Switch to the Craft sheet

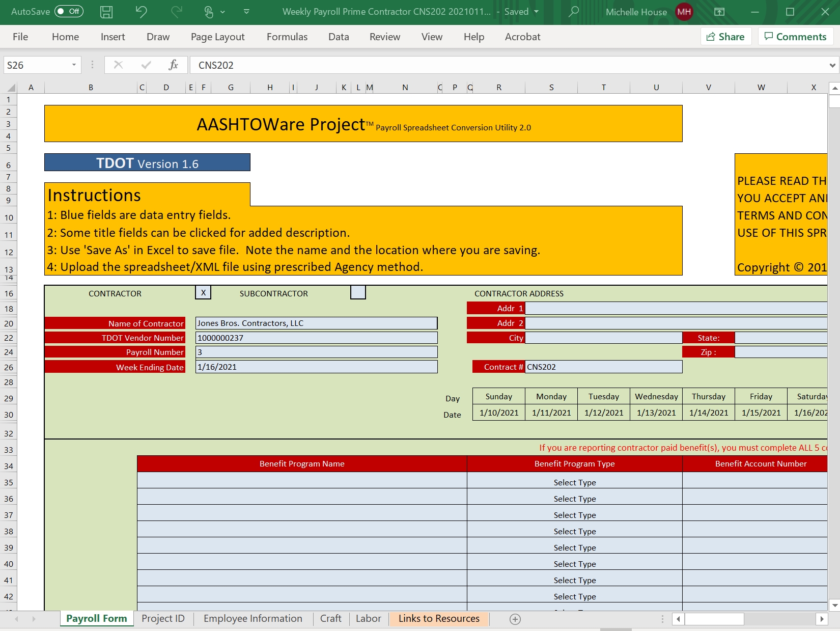click(330, 618)
